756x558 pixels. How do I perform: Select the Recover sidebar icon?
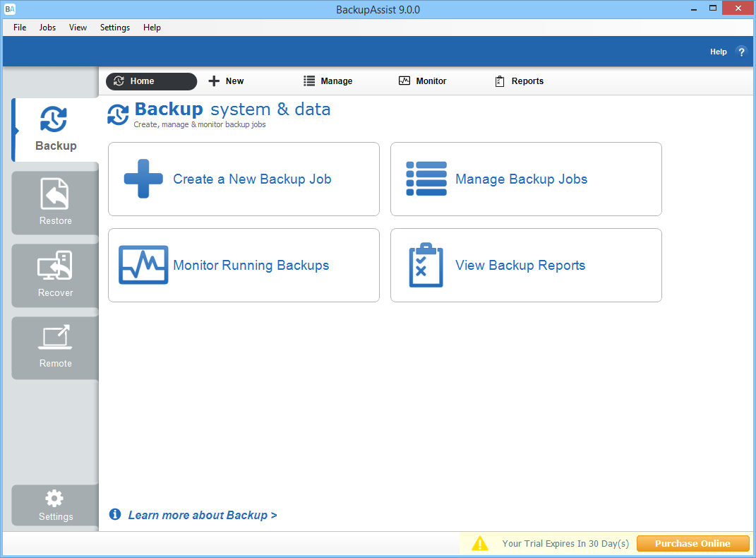point(53,266)
